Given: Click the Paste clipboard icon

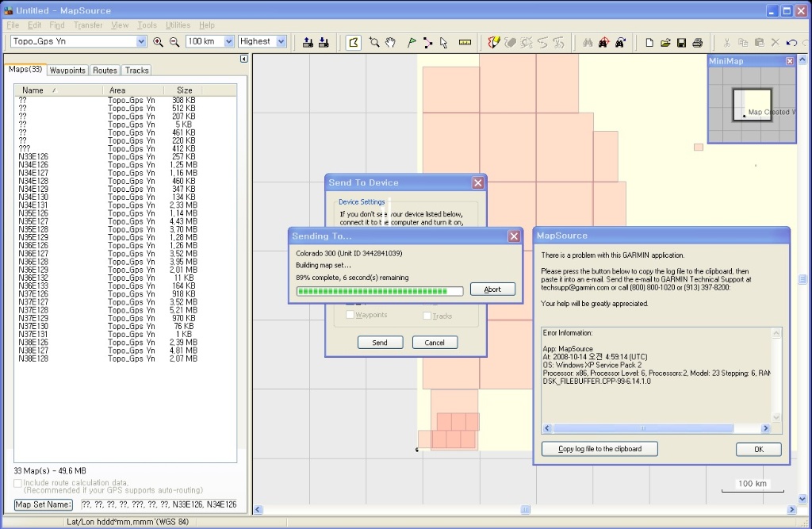Looking at the screenshot, I should [x=759, y=43].
